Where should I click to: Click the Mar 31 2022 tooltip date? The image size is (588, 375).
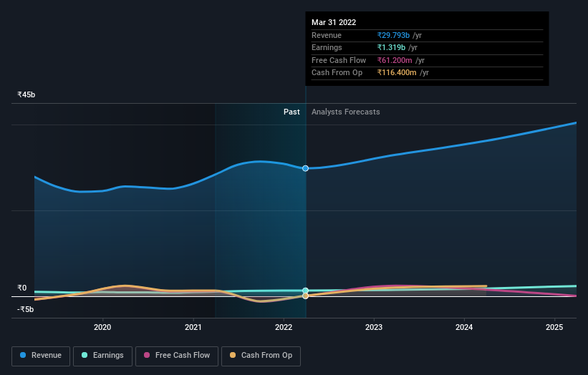coord(334,22)
